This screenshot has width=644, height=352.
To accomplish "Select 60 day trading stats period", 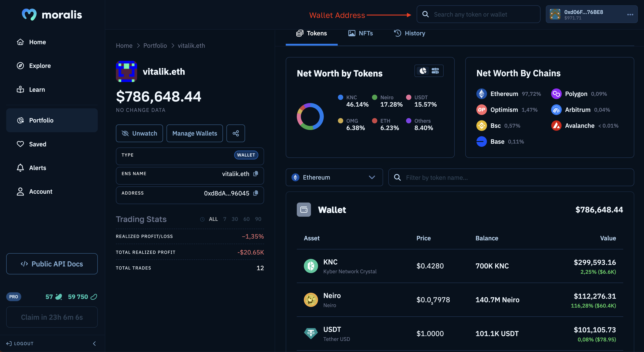I will click(x=247, y=219).
